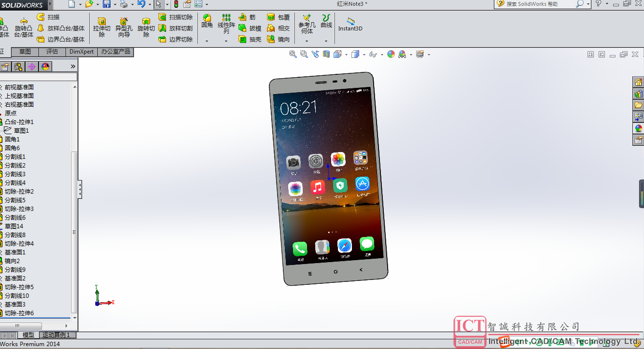Open File Properties clipboard icon
644x349 pixels.
click(x=187, y=4)
